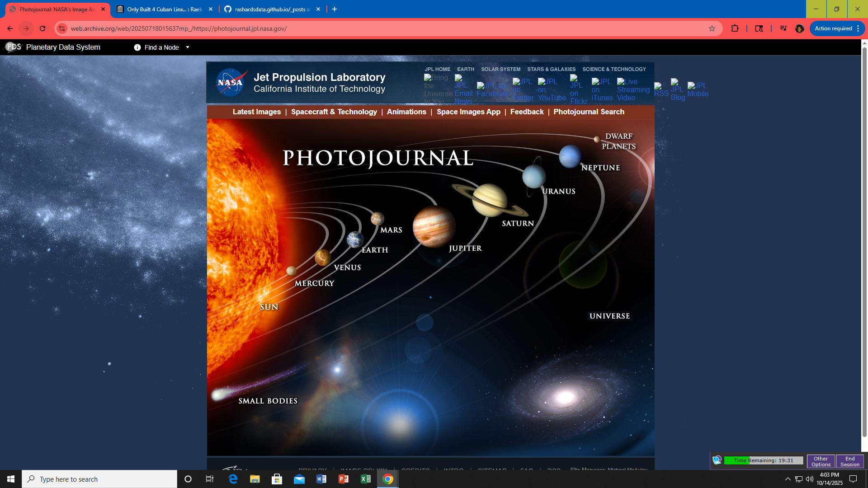
Task: Show hidden system tray icons
Action: point(788,479)
